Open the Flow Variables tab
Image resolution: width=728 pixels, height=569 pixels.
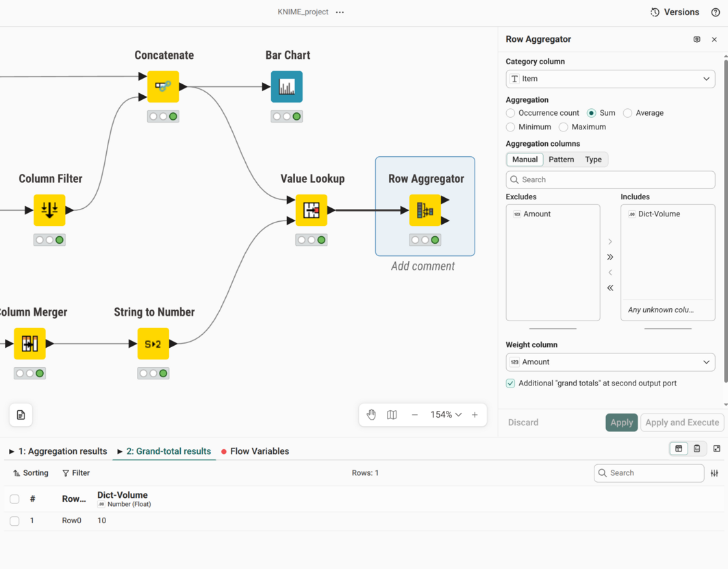[255, 451]
